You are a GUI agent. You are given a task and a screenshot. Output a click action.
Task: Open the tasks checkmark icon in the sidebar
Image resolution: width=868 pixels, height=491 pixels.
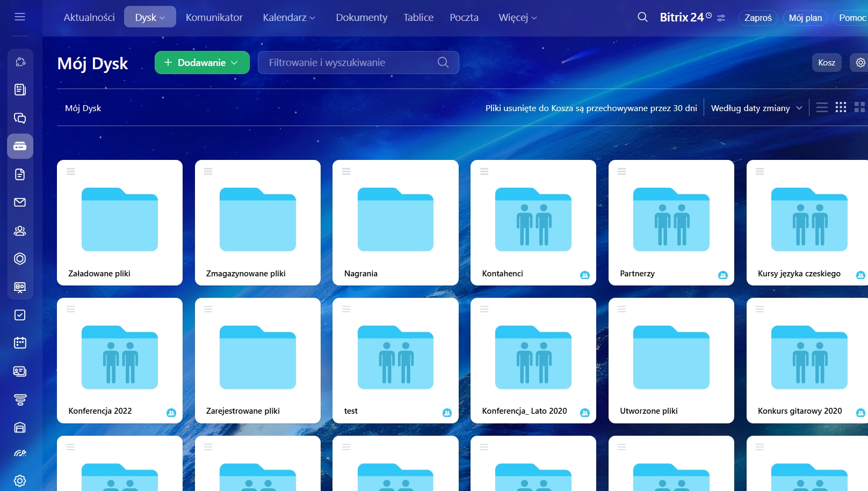[20, 315]
